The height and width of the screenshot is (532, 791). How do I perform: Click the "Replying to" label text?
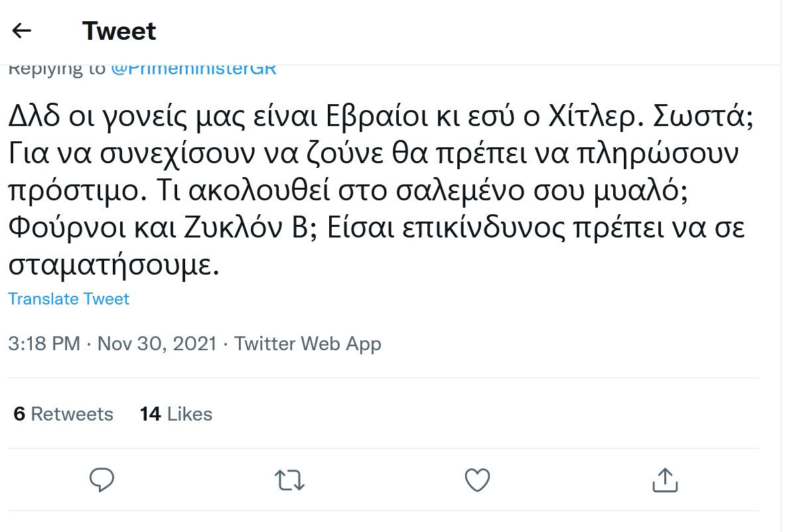tap(56, 69)
